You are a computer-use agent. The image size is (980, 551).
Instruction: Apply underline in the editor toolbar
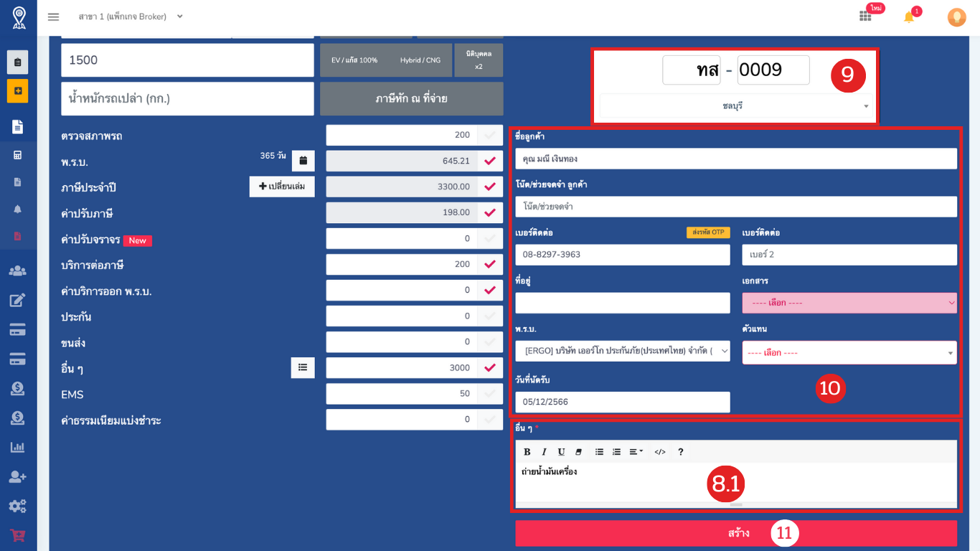point(561,452)
